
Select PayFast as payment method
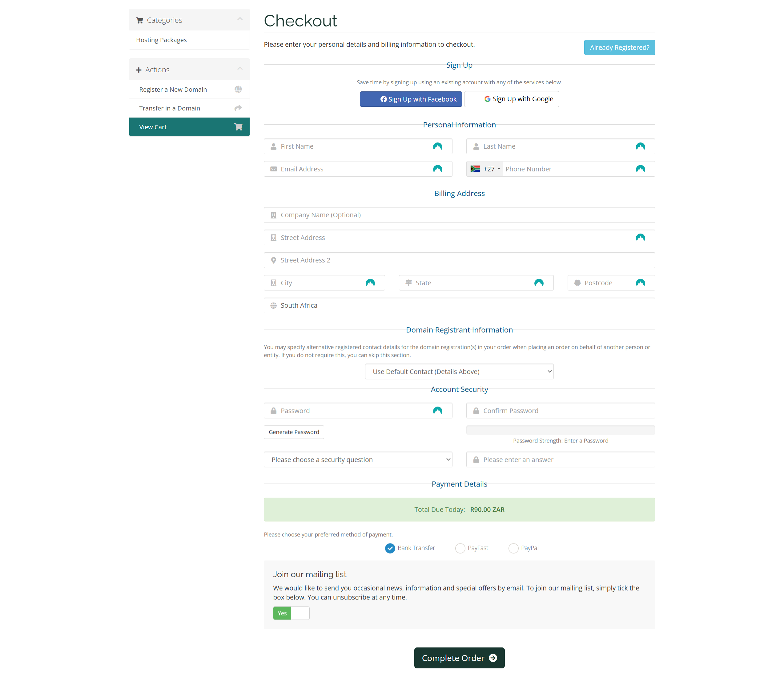click(x=460, y=548)
